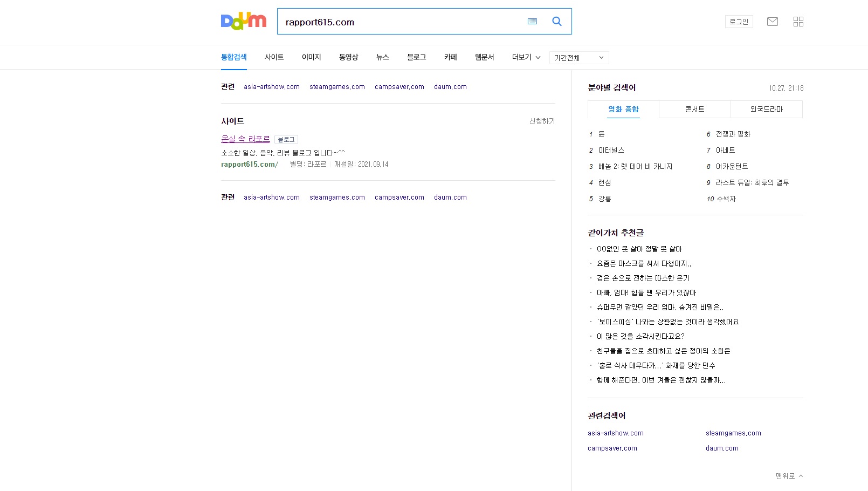Click 관련검색어 item daum.com
The width and height of the screenshot is (868, 491).
point(722,448)
